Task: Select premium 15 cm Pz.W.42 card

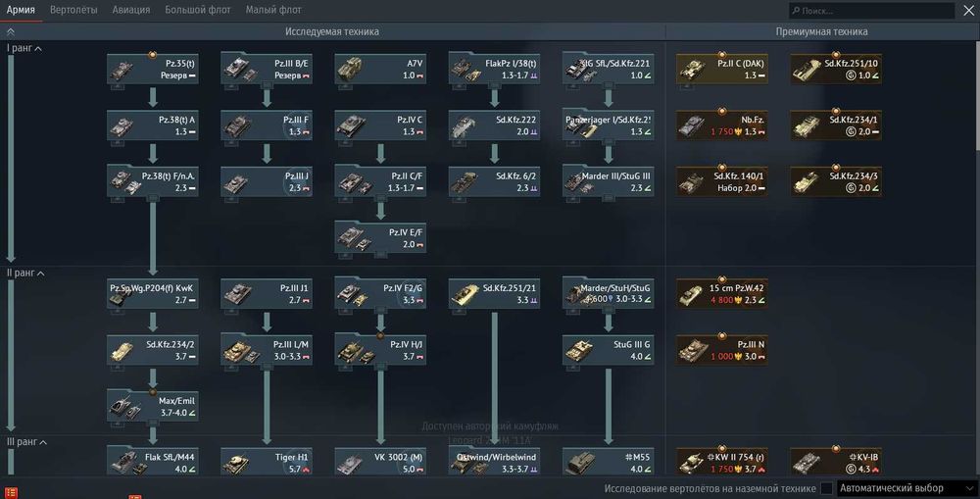Action: pos(722,294)
